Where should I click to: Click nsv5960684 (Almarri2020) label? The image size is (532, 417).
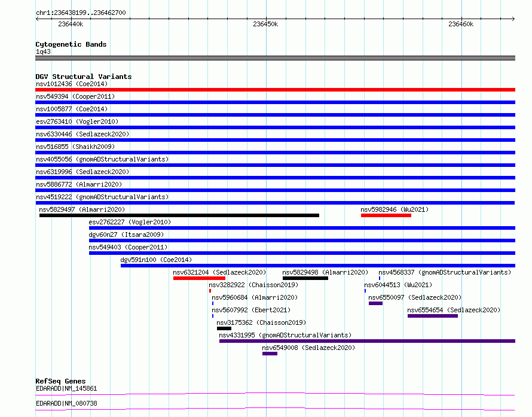click(255, 297)
